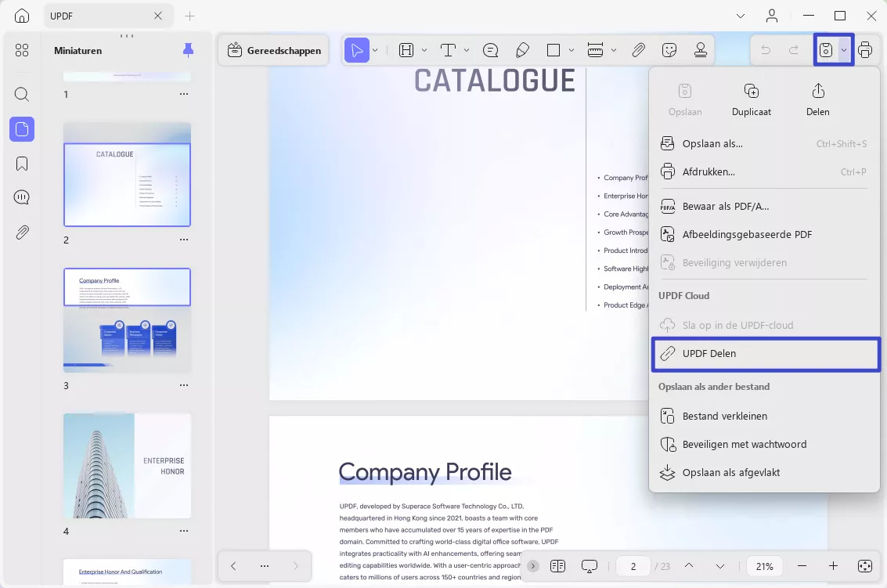
Task: Close the UPDF document tab
Action: tap(158, 16)
